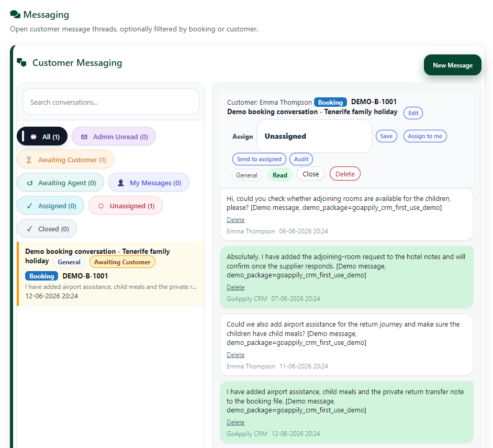Image resolution: width=493 pixels, height=448 pixels.
Task: Click Send to assigned
Action: coord(259,159)
